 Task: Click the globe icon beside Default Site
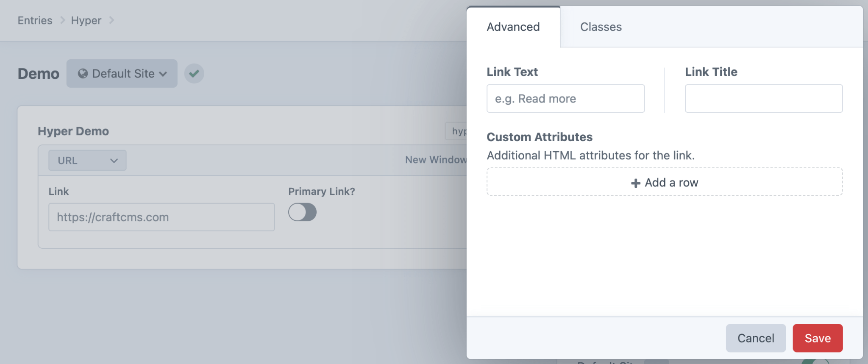tap(83, 74)
